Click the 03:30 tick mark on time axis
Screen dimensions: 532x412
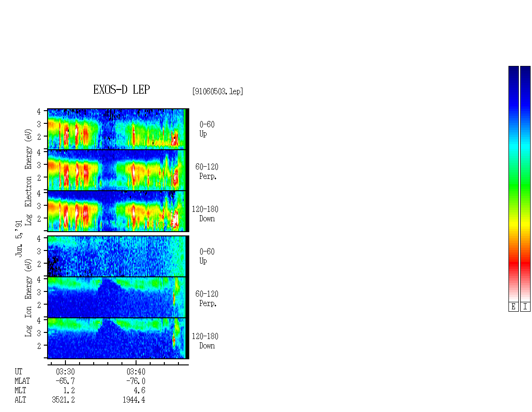(65, 363)
